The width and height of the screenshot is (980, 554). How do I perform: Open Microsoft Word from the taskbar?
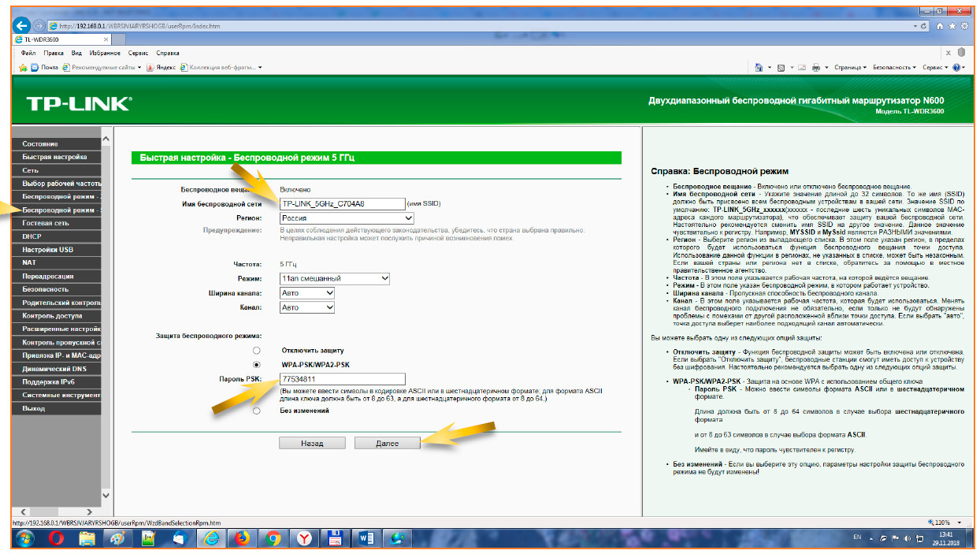pos(366,537)
